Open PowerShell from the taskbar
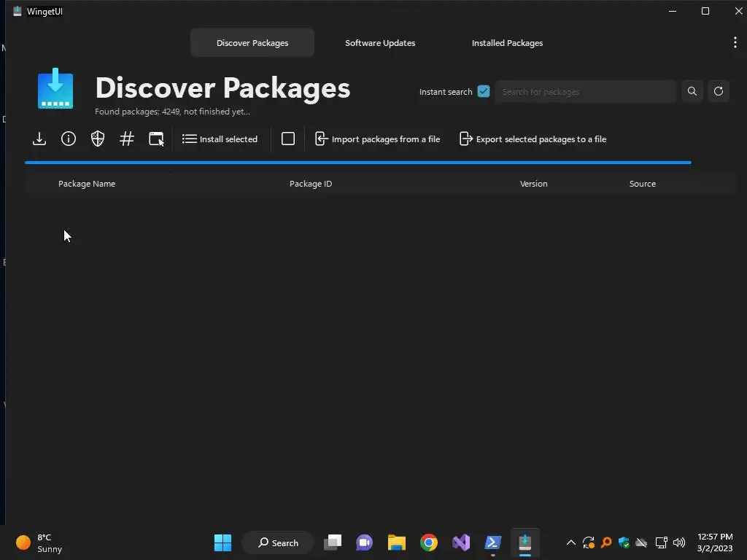 (492, 542)
